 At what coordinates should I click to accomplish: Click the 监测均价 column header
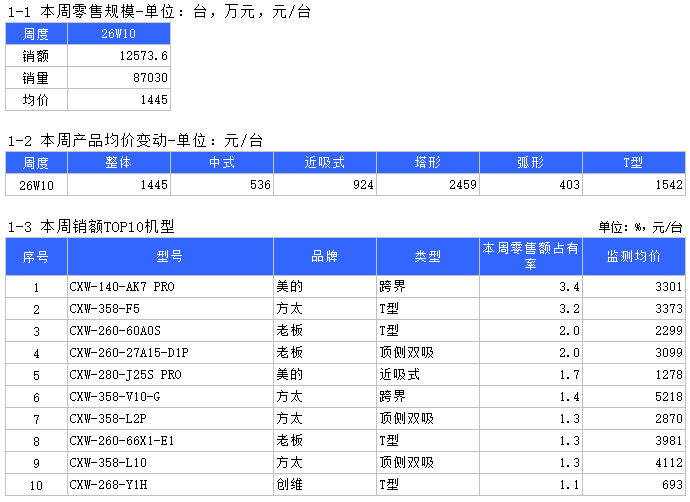(633, 257)
